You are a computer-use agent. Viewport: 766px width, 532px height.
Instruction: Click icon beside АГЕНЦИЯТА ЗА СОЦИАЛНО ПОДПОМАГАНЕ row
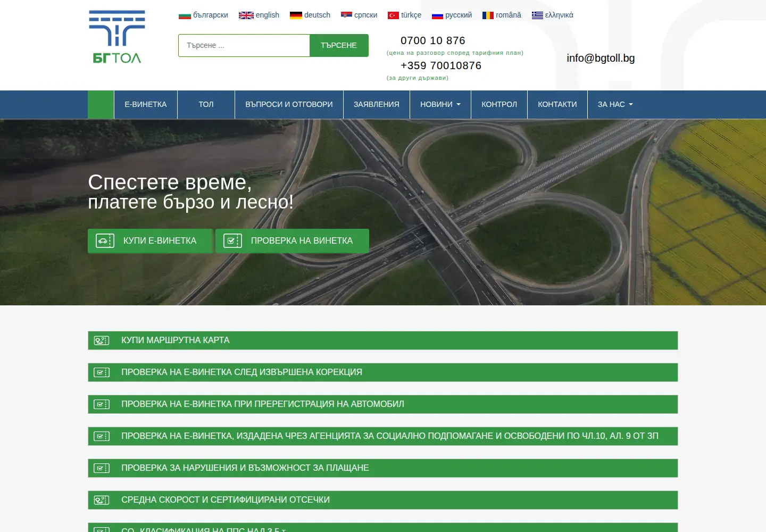pos(102,436)
